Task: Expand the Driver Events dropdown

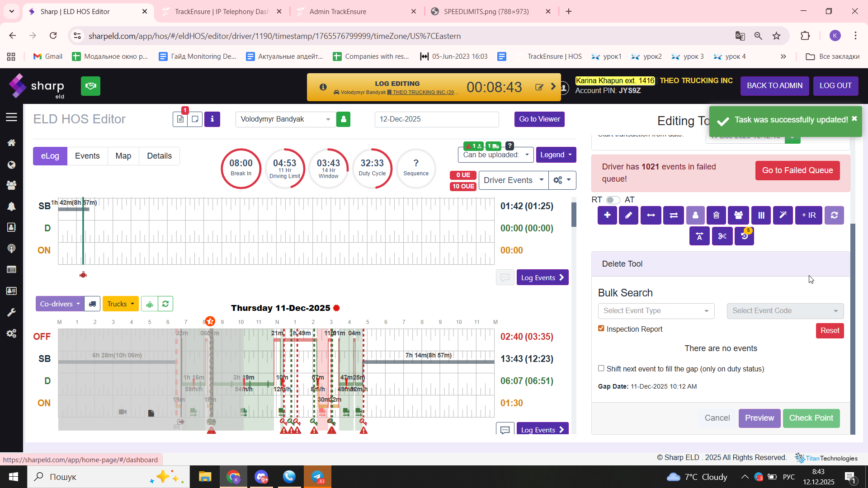Action: 513,180
